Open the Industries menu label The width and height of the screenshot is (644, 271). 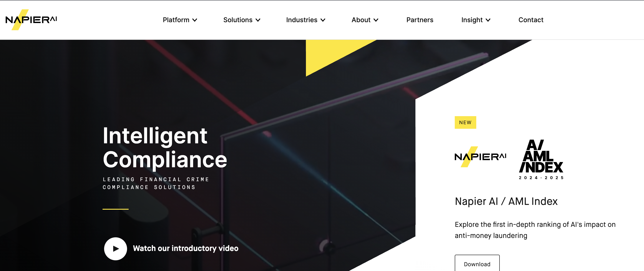302,20
